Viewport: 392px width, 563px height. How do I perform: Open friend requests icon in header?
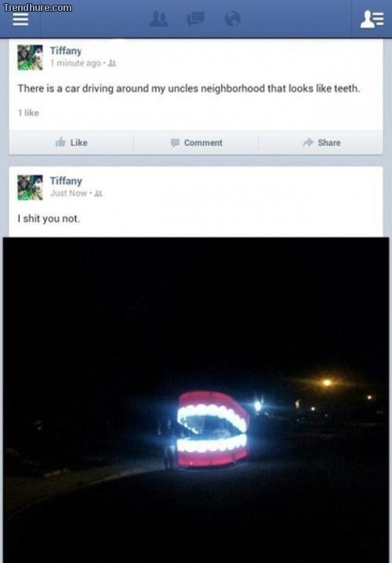158,19
